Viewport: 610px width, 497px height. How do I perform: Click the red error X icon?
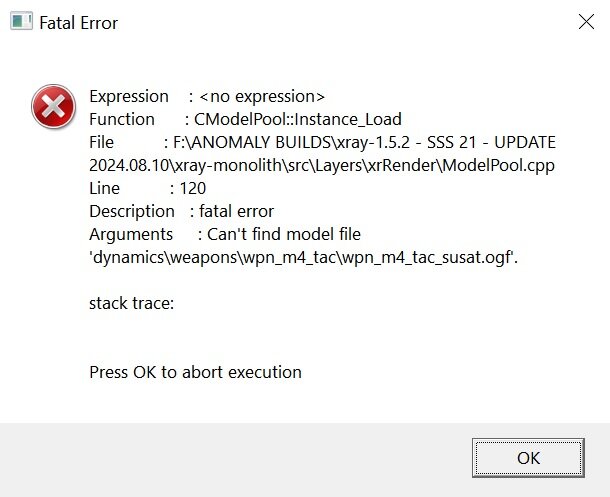pos(53,107)
